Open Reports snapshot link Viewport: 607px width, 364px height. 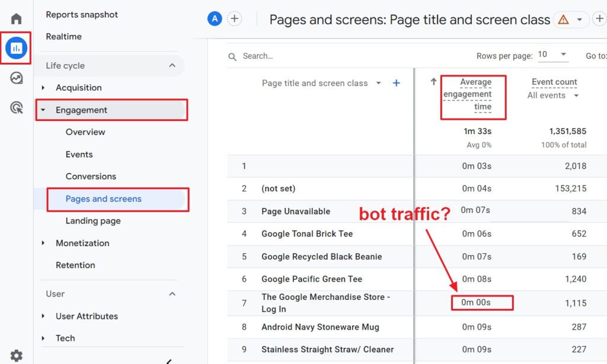point(82,14)
